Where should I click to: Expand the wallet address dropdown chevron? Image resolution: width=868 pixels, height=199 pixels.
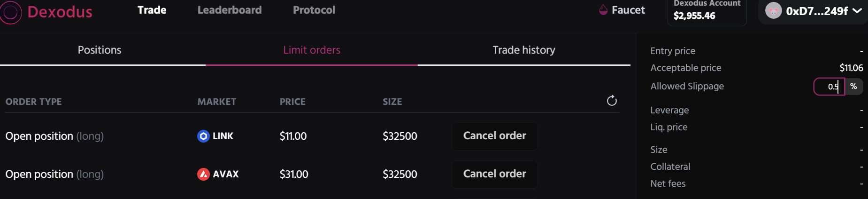pyautogui.click(x=857, y=11)
